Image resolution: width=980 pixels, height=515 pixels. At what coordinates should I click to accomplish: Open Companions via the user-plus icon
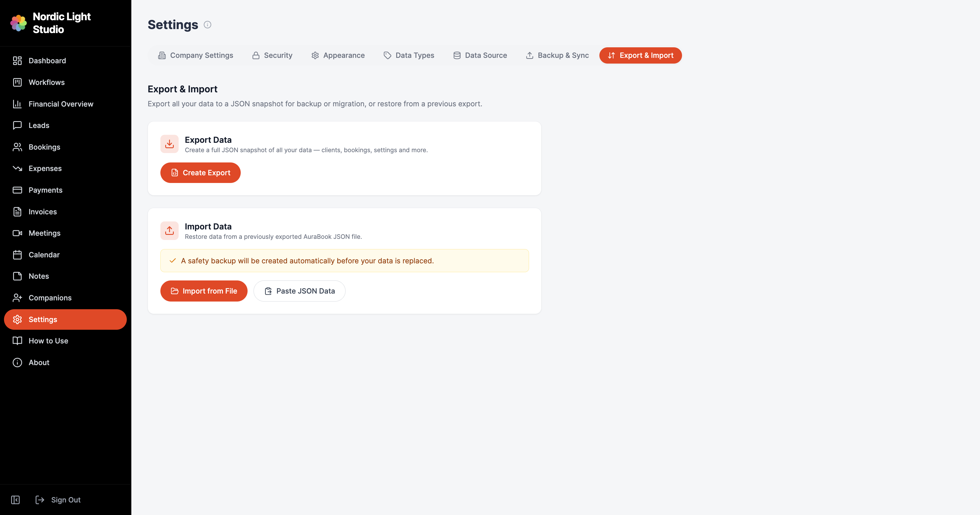(x=17, y=298)
